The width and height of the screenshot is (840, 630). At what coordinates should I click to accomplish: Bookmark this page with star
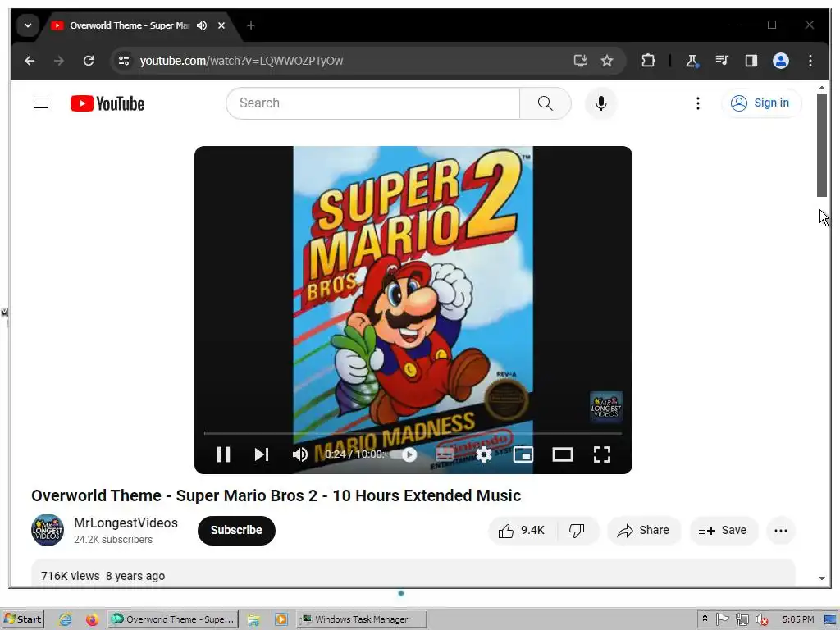606,61
